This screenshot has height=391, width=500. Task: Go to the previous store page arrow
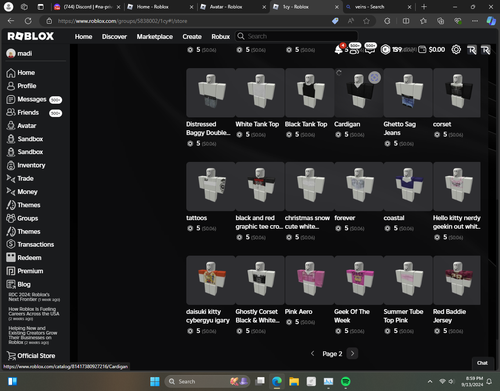pos(312,353)
